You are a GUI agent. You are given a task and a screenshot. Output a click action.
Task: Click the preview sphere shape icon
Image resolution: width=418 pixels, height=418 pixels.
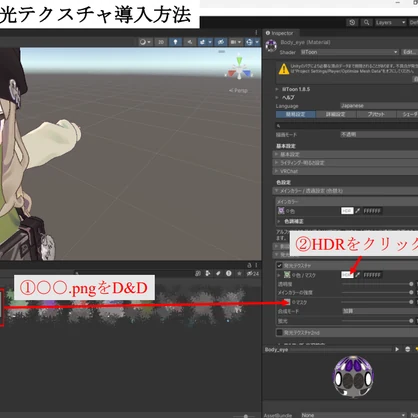(x=407, y=349)
